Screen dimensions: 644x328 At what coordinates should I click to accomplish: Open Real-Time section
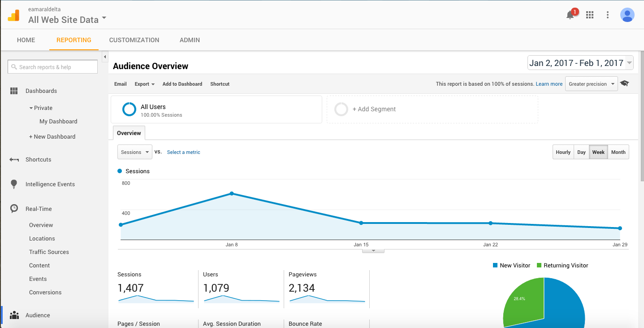point(39,209)
